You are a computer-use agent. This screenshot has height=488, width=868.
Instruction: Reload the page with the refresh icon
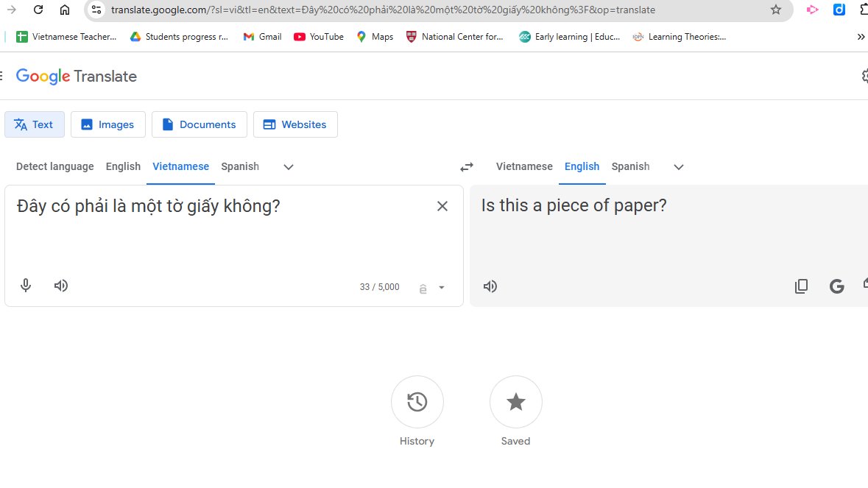pyautogui.click(x=38, y=10)
